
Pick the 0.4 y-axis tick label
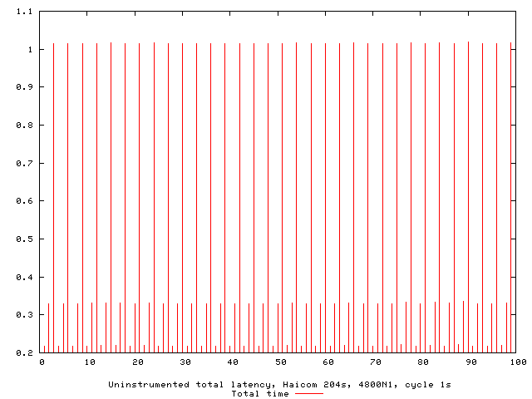[x=26, y=278]
